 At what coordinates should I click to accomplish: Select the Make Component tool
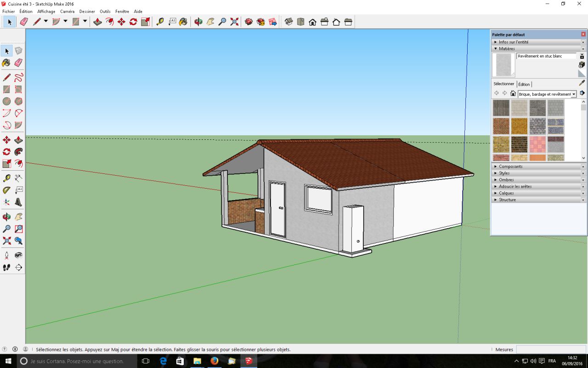click(18, 51)
